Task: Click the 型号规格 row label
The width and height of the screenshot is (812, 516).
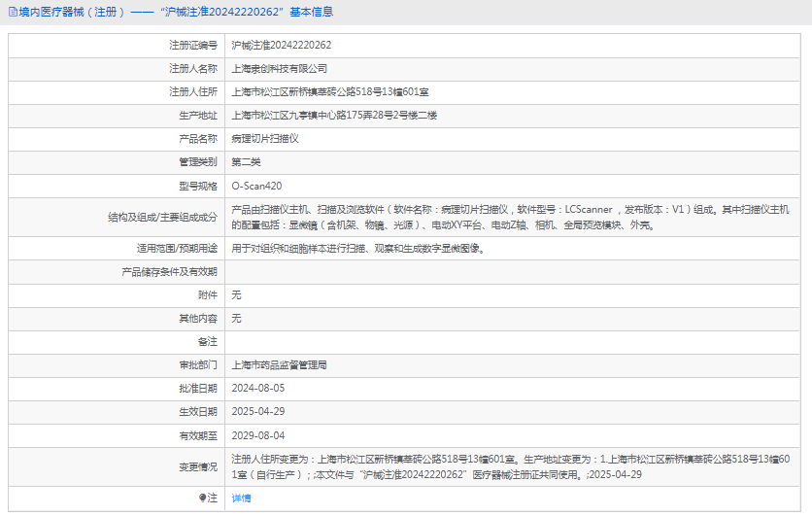Action: [x=198, y=186]
